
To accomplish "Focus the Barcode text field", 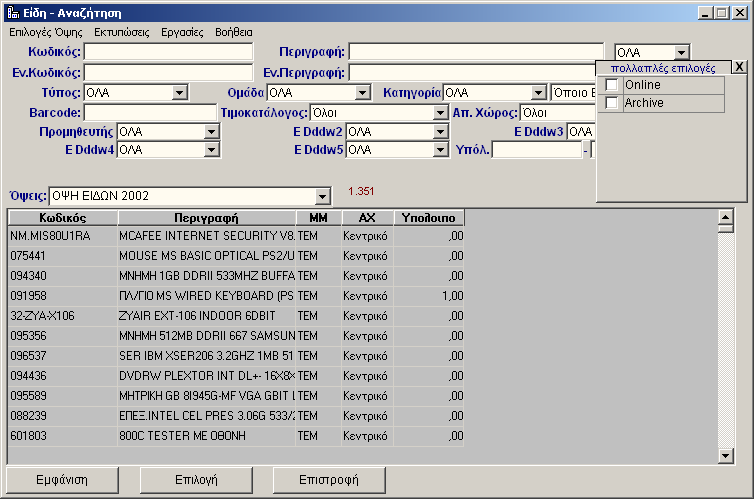I will 150,112.
